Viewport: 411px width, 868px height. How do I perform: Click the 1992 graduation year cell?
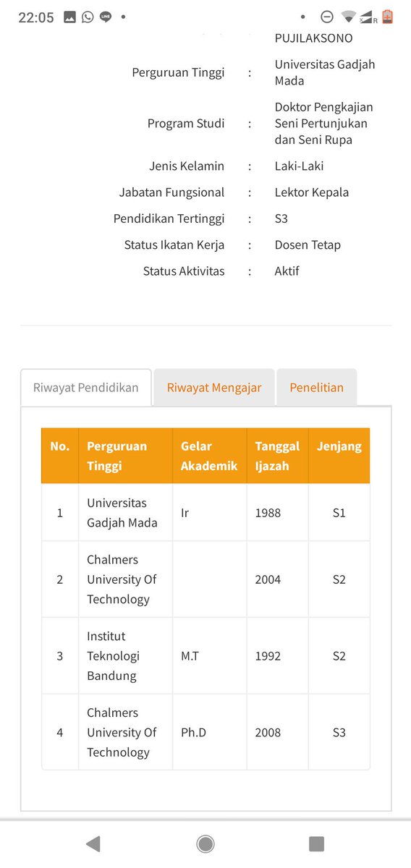(x=277, y=656)
